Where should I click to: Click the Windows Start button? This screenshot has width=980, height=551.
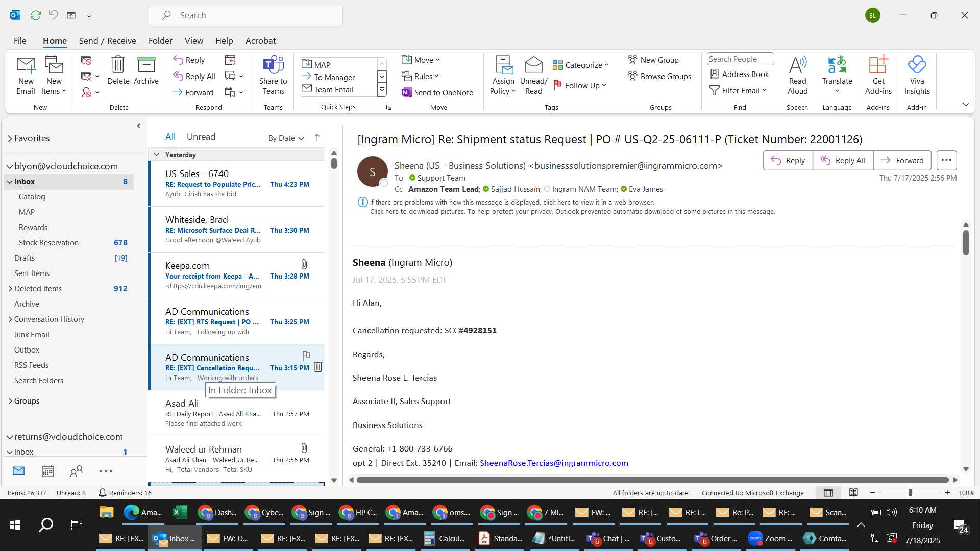(15, 524)
